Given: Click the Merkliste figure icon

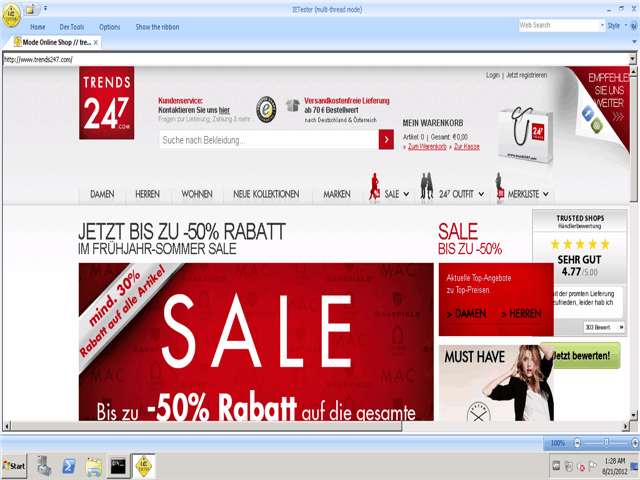Looking at the screenshot, I should [500, 187].
